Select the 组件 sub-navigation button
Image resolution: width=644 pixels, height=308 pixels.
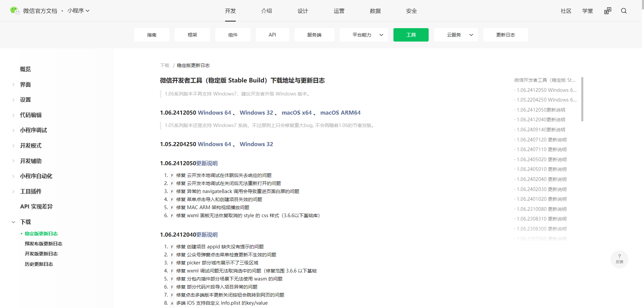233,35
